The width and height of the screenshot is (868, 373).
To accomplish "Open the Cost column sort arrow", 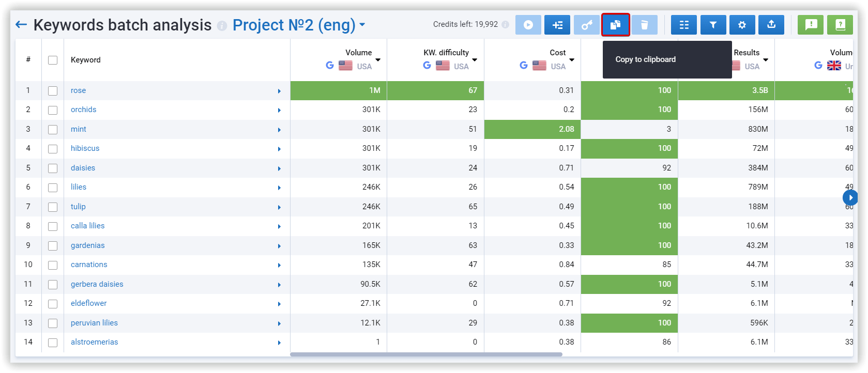I will pyautogui.click(x=572, y=60).
